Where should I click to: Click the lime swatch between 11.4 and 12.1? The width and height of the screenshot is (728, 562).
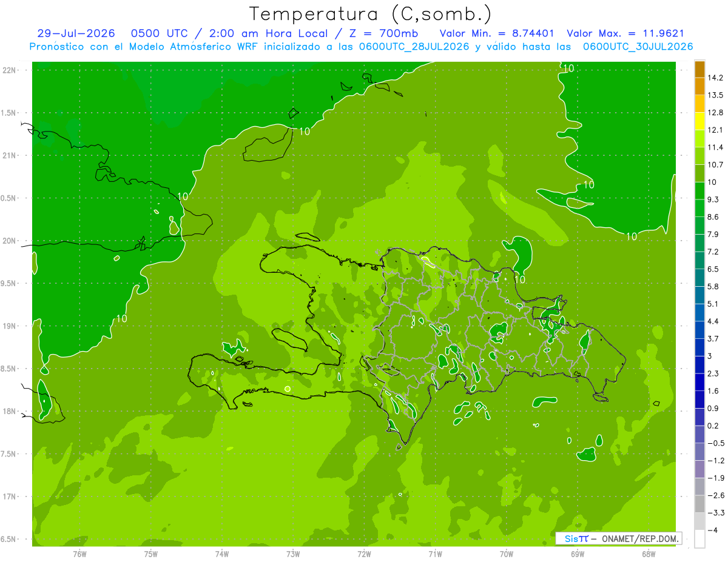coord(699,138)
